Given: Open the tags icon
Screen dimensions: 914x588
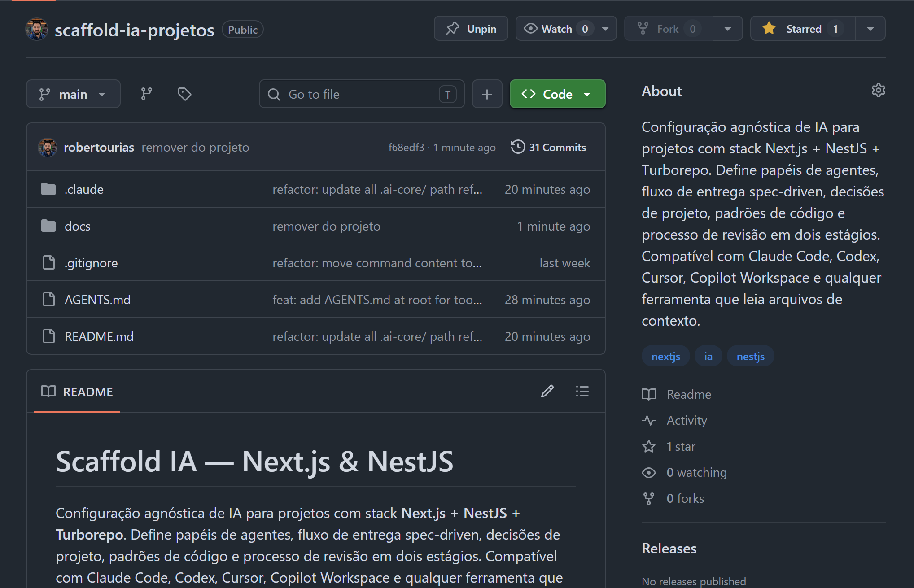Looking at the screenshot, I should coord(184,94).
